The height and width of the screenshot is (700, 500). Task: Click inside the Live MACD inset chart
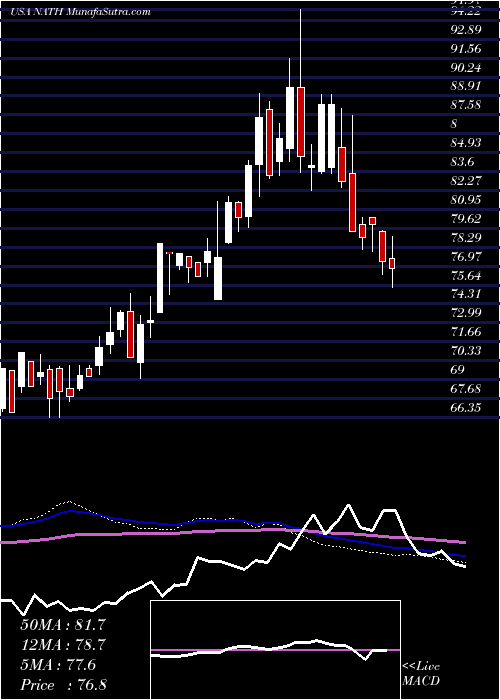click(275, 650)
